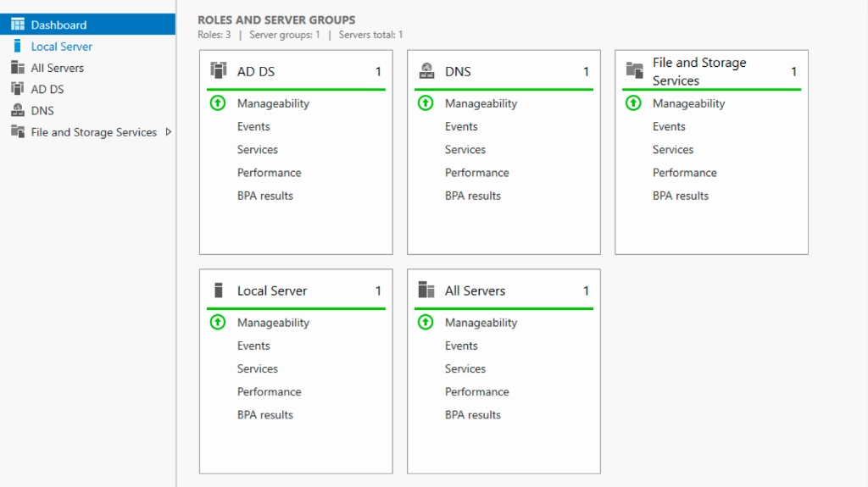
Task: Select Local Server in the navigation pane
Action: click(61, 47)
